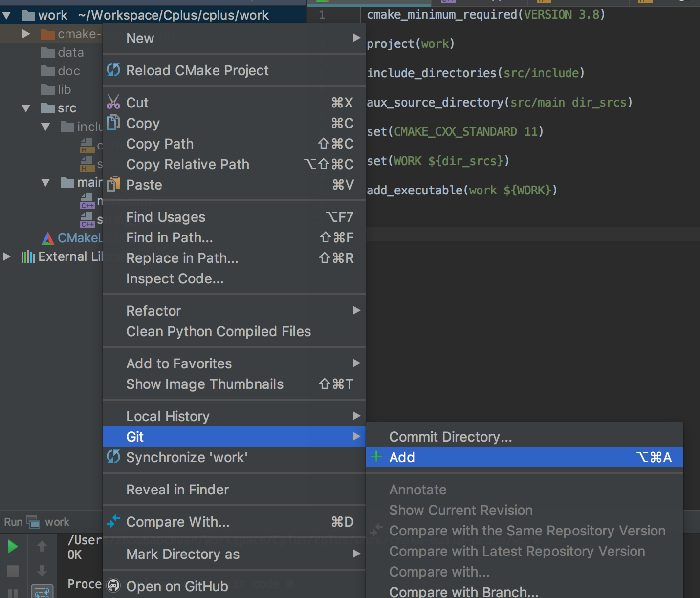Click the Compare With arrows icon
Image resolution: width=700 pixels, height=598 pixels.
tap(113, 521)
